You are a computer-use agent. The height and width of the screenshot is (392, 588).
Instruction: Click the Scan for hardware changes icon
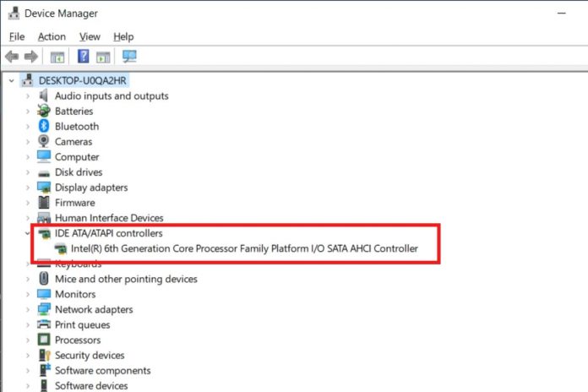[x=129, y=57]
